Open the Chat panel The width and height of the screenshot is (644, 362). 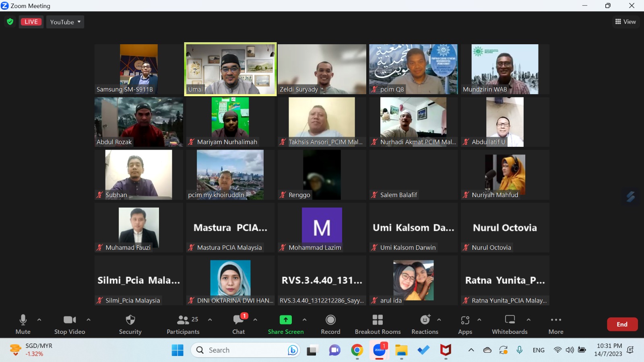coord(238,324)
